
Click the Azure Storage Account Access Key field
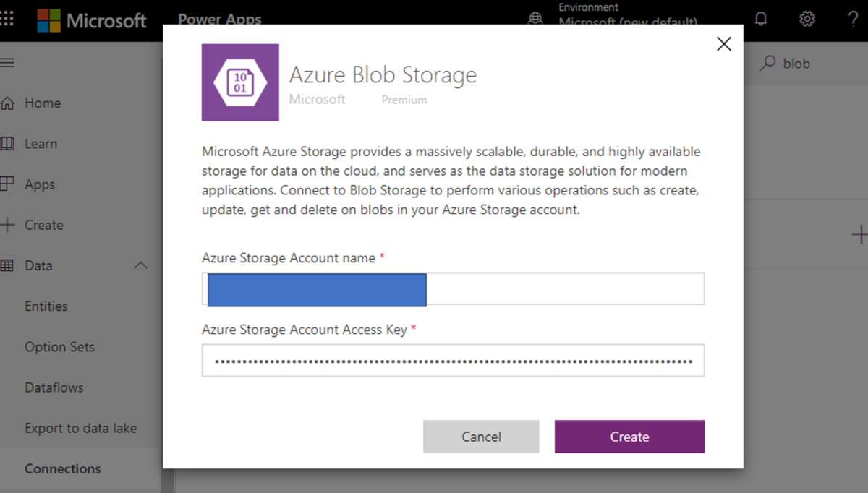point(453,360)
